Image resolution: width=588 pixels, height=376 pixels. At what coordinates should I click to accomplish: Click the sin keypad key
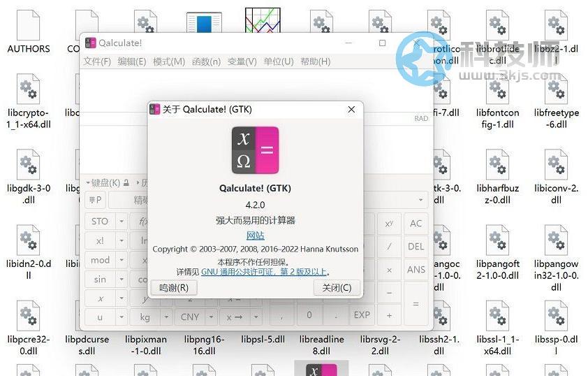point(100,279)
